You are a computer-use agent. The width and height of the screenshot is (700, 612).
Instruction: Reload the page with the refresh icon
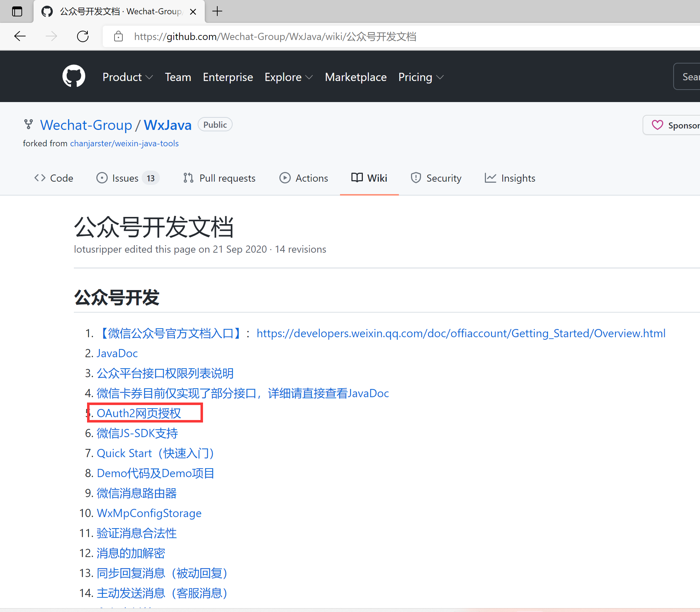click(83, 36)
